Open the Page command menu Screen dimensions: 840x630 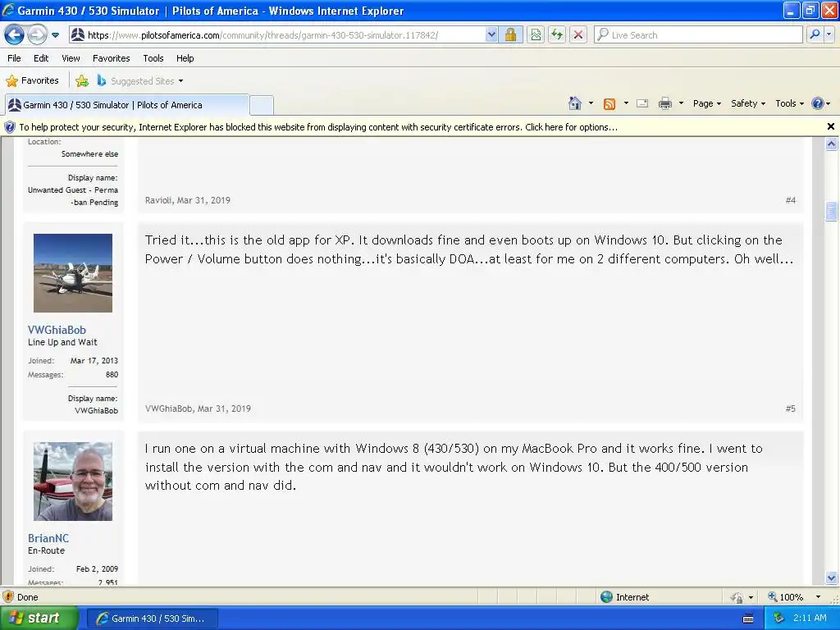tap(706, 103)
